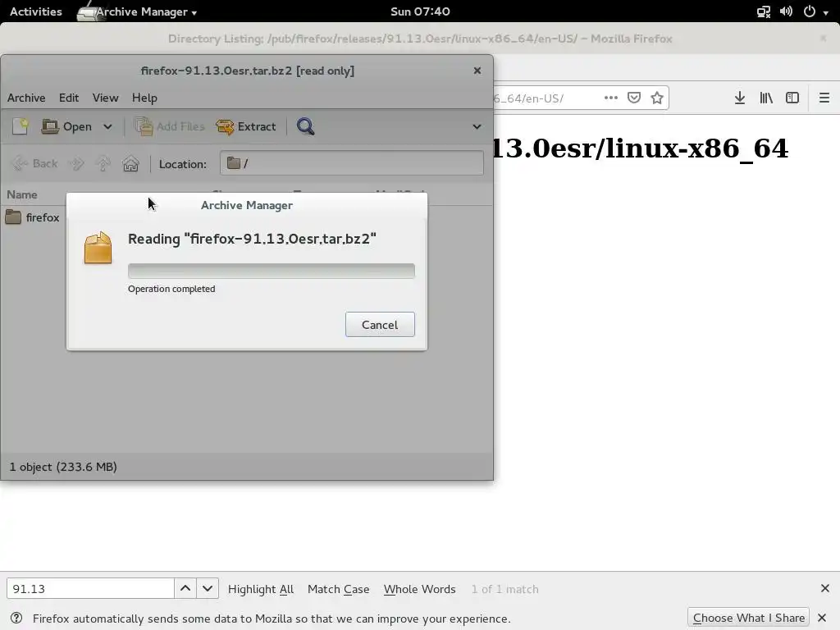
Task: Toggle Whole Words in find bar
Action: [x=419, y=589]
